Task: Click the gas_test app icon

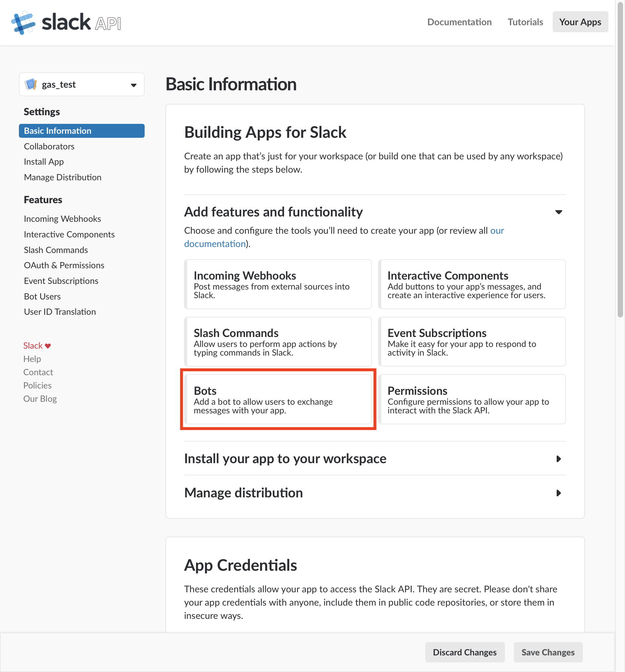Action: (31, 84)
